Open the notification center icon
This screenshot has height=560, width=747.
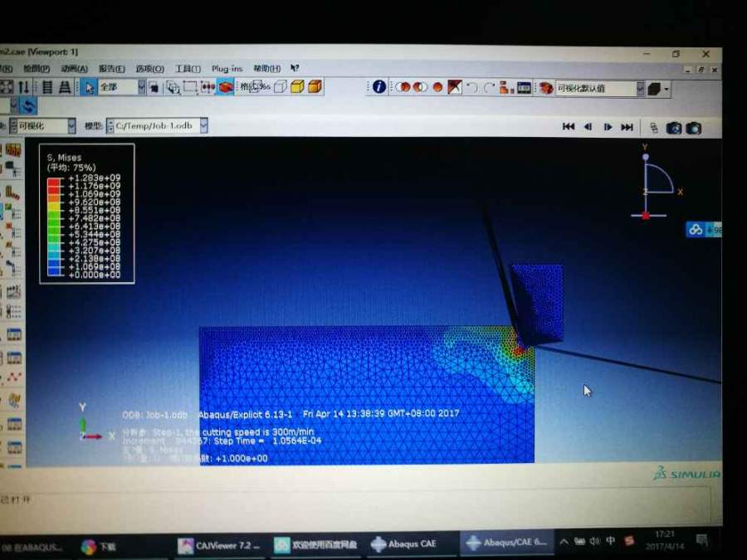point(701,540)
